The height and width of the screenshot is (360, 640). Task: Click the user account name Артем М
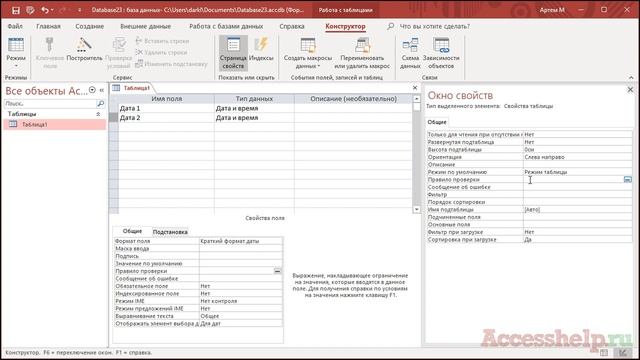[x=552, y=10]
